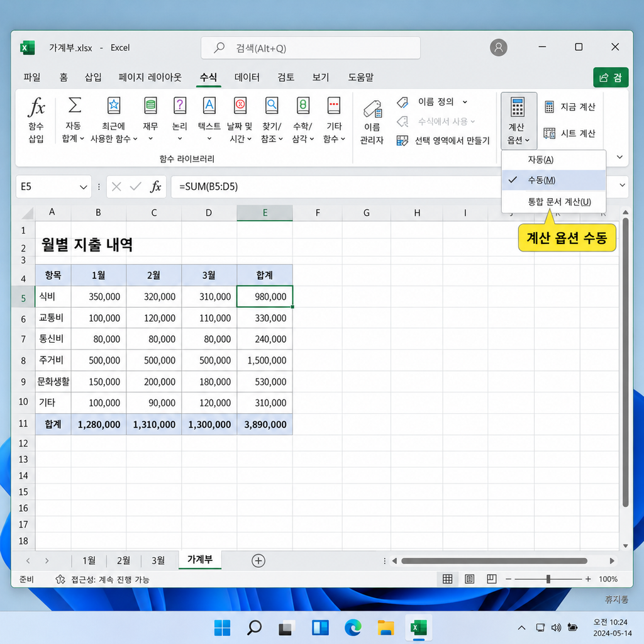644x644 pixels.
Task: Click the user account avatar icon
Action: click(499, 48)
